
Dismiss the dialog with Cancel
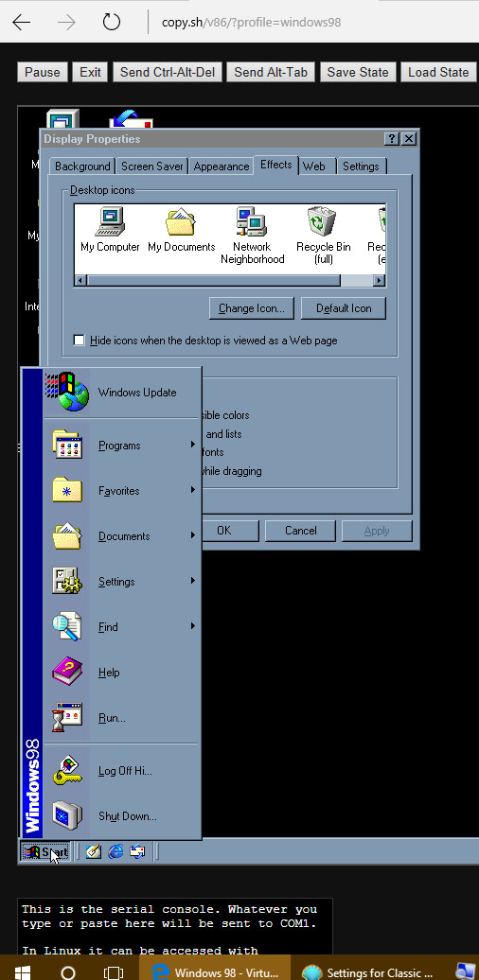[301, 531]
